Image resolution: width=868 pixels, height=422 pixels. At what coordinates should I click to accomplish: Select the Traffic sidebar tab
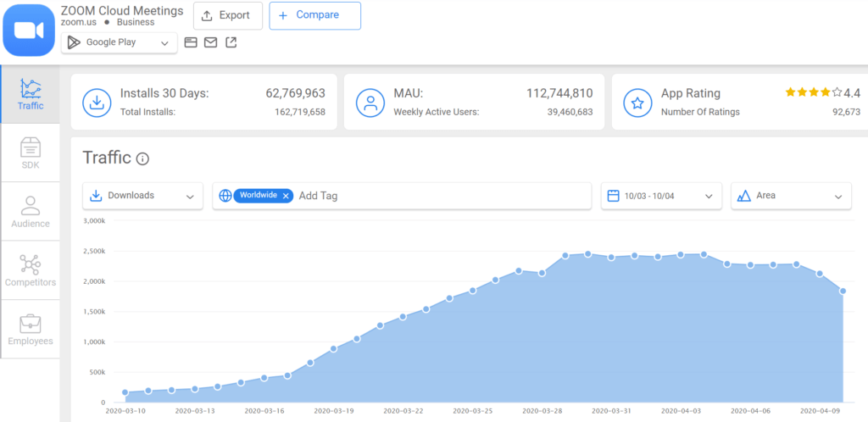(x=31, y=94)
